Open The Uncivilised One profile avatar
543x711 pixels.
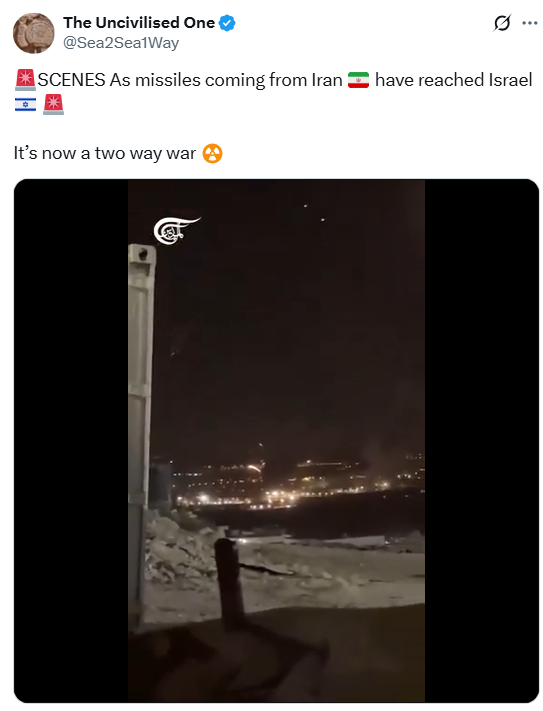[x=34, y=33]
